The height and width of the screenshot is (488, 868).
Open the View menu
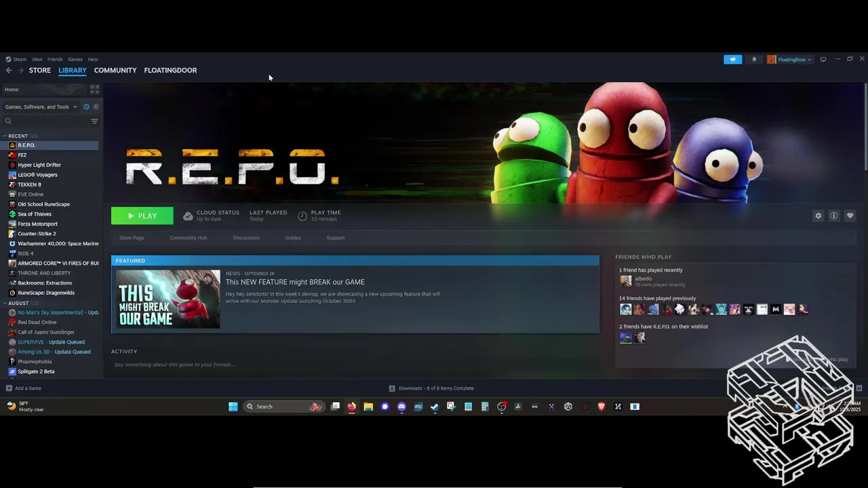click(37, 60)
